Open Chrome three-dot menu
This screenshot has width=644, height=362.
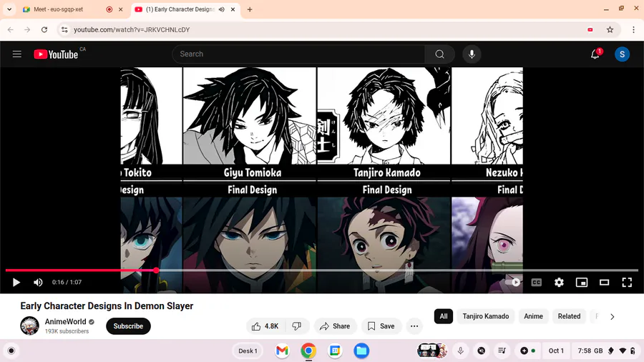pyautogui.click(x=633, y=29)
